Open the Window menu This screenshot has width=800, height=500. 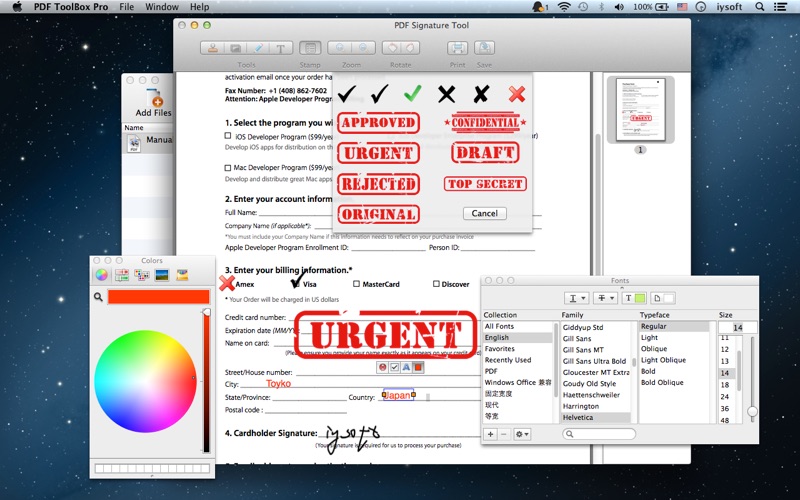point(162,7)
